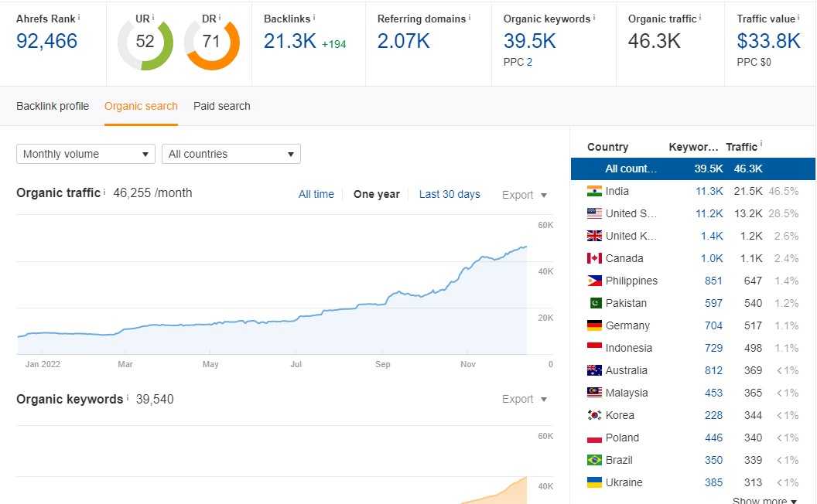
Task: Click Germany's 704 keywords value
Action: click(x=713, y=325)
